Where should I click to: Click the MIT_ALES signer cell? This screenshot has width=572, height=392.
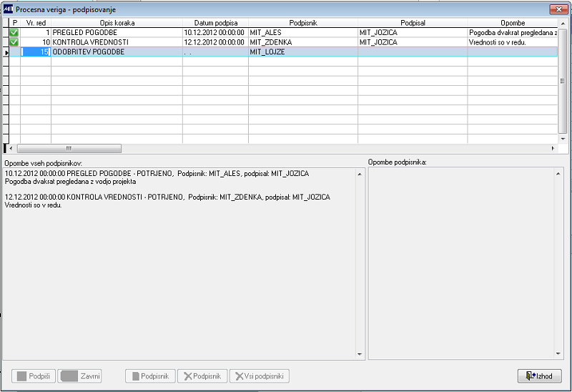tap(303, 32)
